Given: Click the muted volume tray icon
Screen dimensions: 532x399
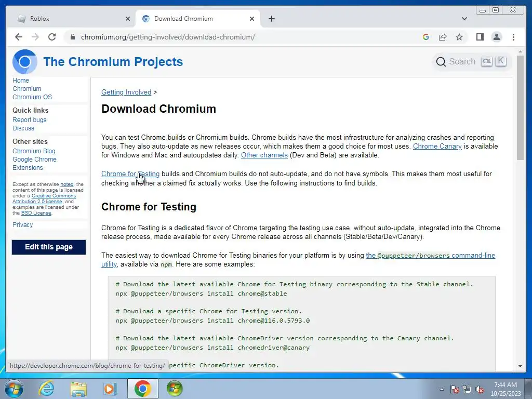Looking at the screenshot, I should click(480, 390).
